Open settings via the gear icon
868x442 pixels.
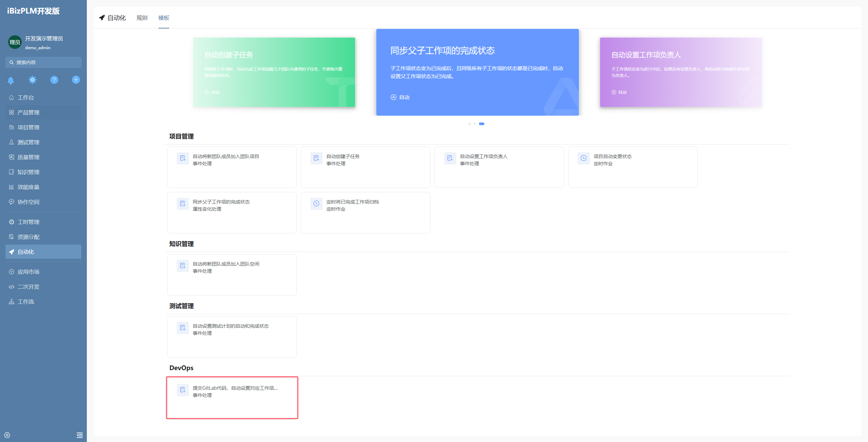coord(33,80)
